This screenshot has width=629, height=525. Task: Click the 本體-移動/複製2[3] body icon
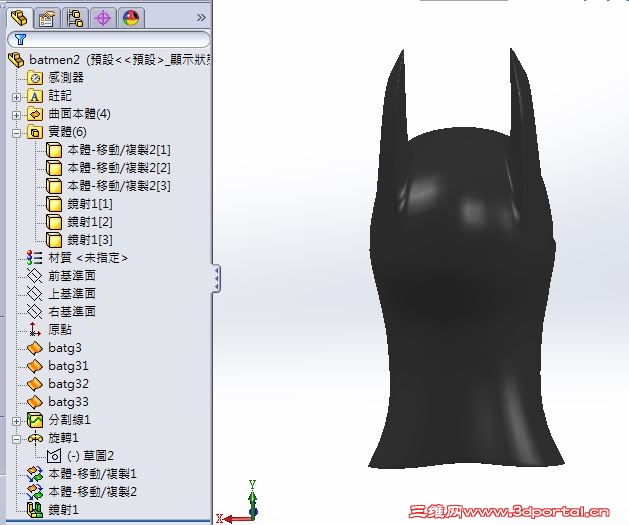coord(54,186)
